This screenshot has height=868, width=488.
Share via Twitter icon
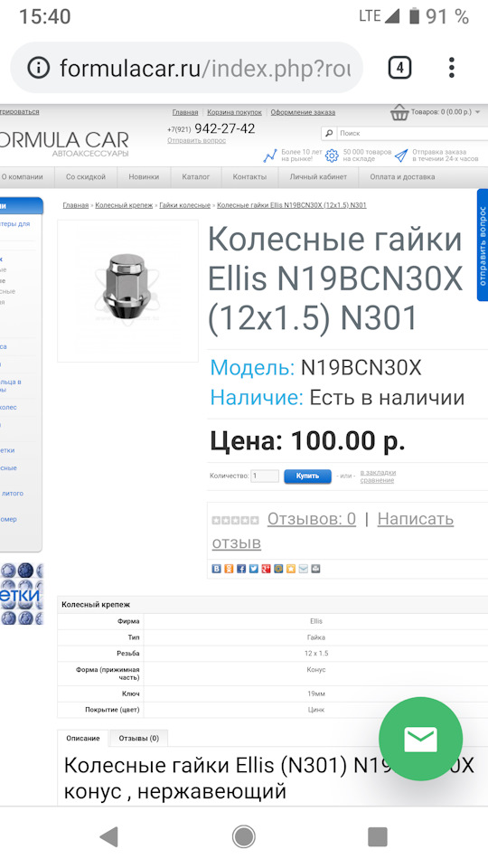tap(253, 569)
